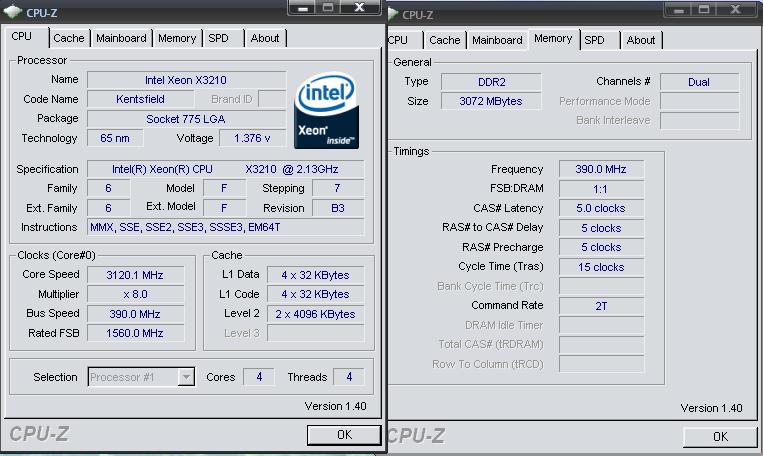Image resolution: width=763 pixels, height=456 pixels.
Task: Click the Name field Intel Xeon X3210
Action: click(186, 80)
